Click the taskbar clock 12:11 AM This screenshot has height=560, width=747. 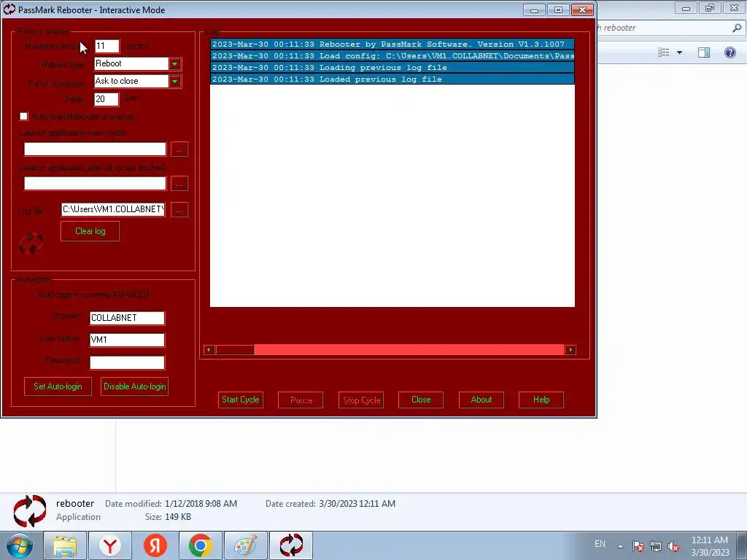pos(709,540)
